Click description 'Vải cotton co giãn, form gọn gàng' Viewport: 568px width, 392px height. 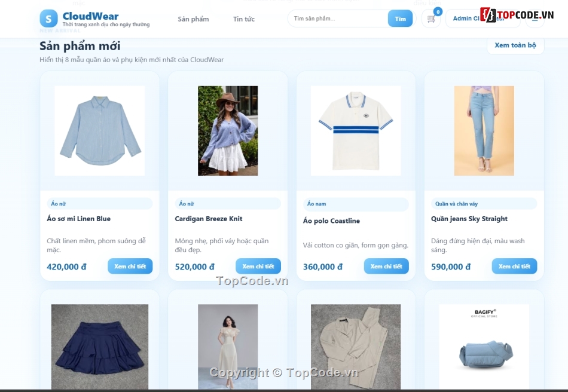pos(356,245)
